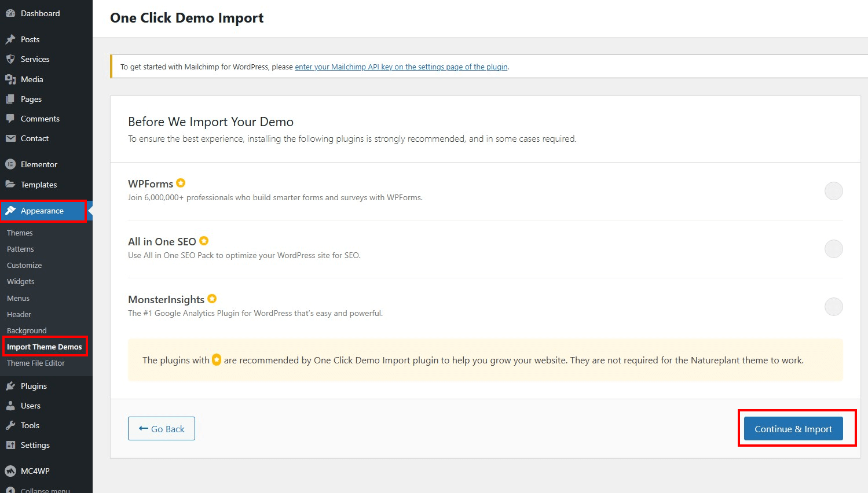
Task: Click the star badge beside All in One SEO
Action: pyautogui.click(x=204, y=241)
